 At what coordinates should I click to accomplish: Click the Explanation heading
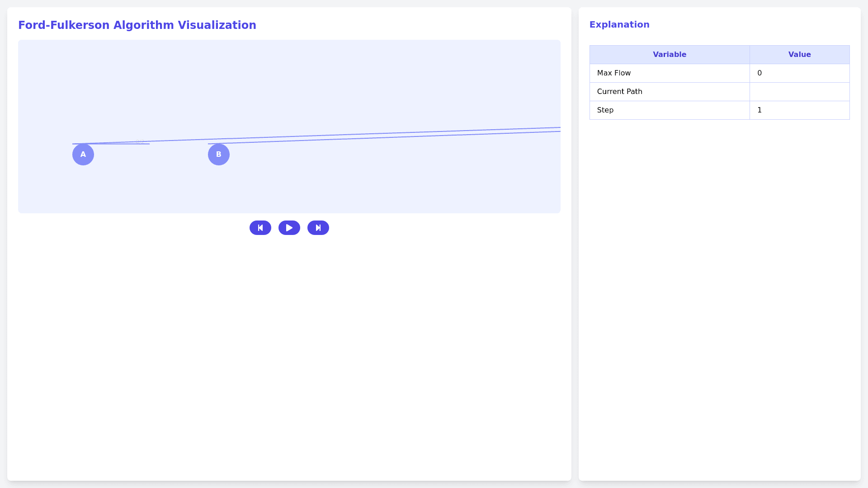pyautogui.click(x=619, y=25)
